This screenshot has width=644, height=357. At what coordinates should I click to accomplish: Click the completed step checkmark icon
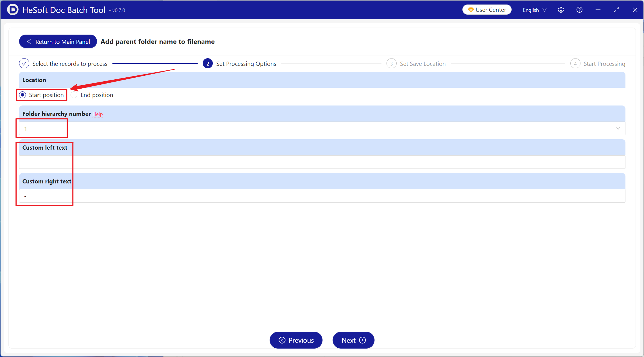pos(24,64)
